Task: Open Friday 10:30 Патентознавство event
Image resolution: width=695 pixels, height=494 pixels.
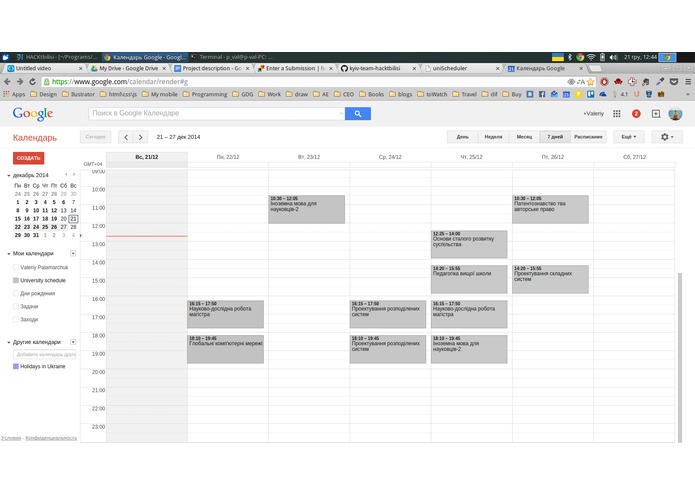Action: (x=550, y=209)
